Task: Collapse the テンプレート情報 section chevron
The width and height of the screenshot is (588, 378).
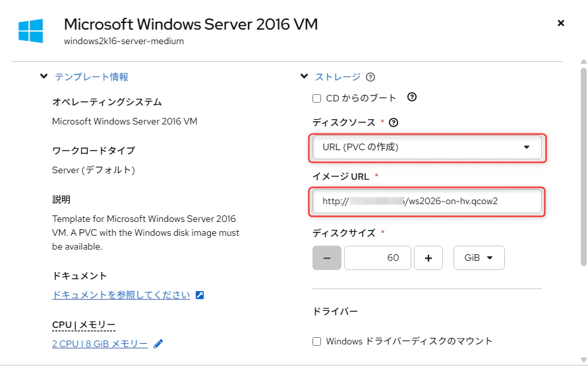Action: click(44, 76)
